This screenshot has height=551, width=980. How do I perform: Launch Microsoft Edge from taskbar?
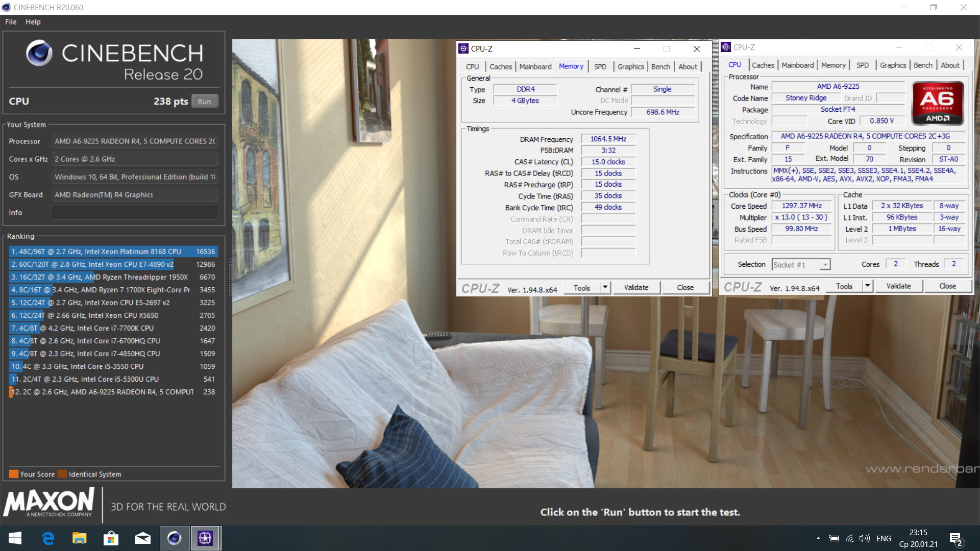[48, 538]
